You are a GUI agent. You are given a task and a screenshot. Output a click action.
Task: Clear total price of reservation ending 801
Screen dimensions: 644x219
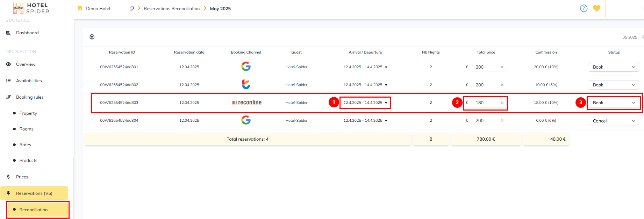(x=502, y=67)
